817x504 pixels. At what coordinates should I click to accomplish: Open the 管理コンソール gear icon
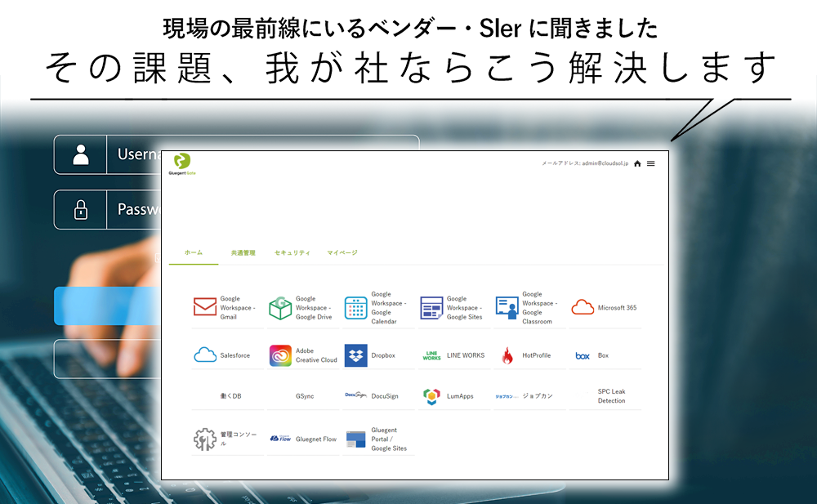pos(205,439)
